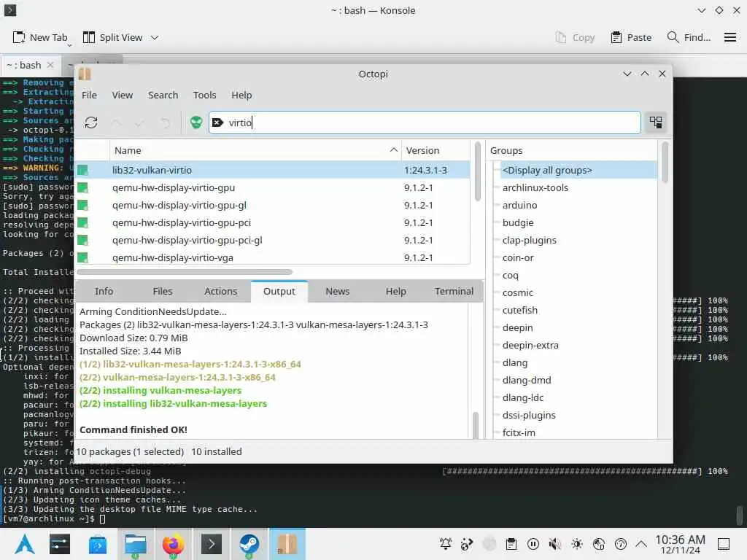Open Octopi Tools menu
Image resolution: width=747 pixels, height=560 pixels.
[204, 96]
